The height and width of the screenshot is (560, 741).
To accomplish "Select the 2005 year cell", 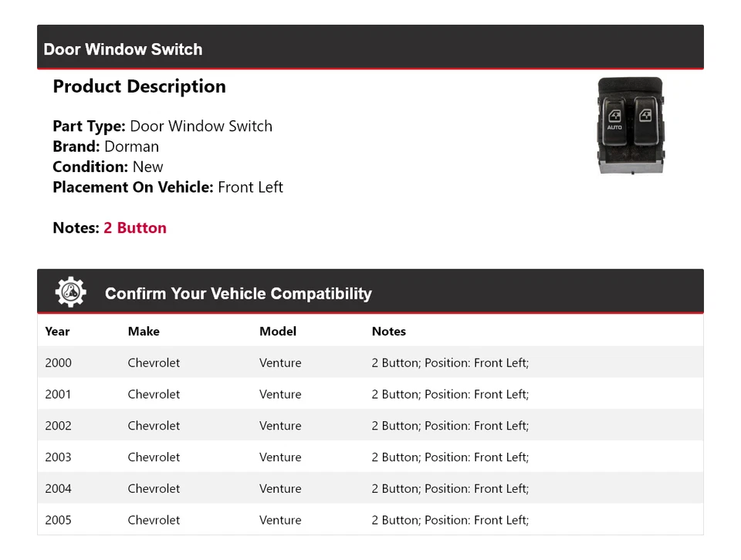I will point(59,520).
